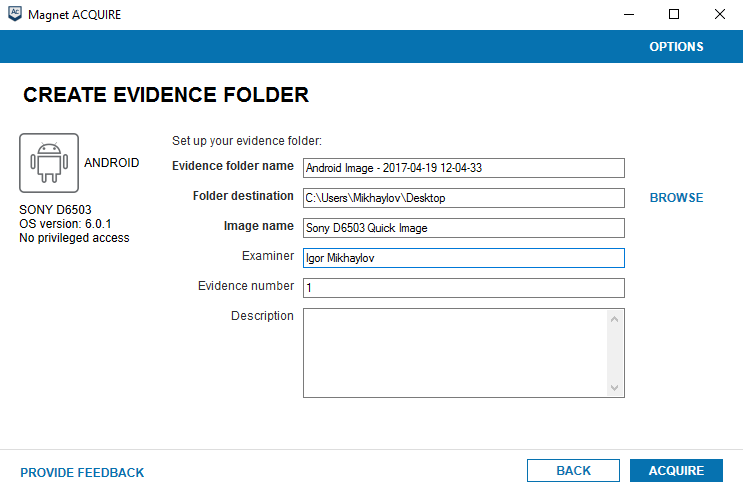Click the Description scrollbar up arrow
Viewport: 743px width, 492px height.
(615, 319)
